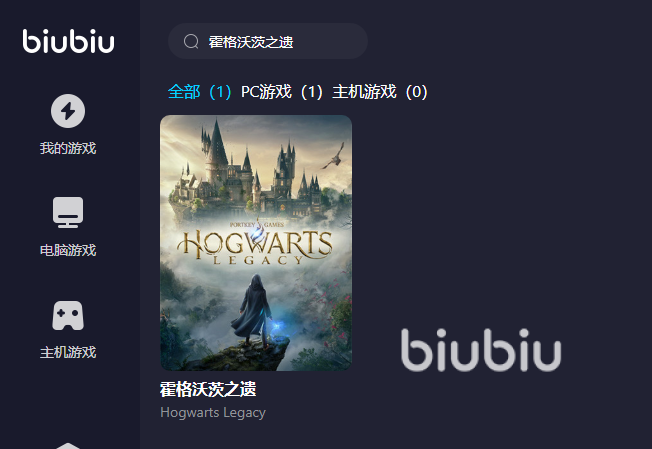Click the magnifier search icon
This screenshot has height=449, width=652.
click(x=191, y=41)
